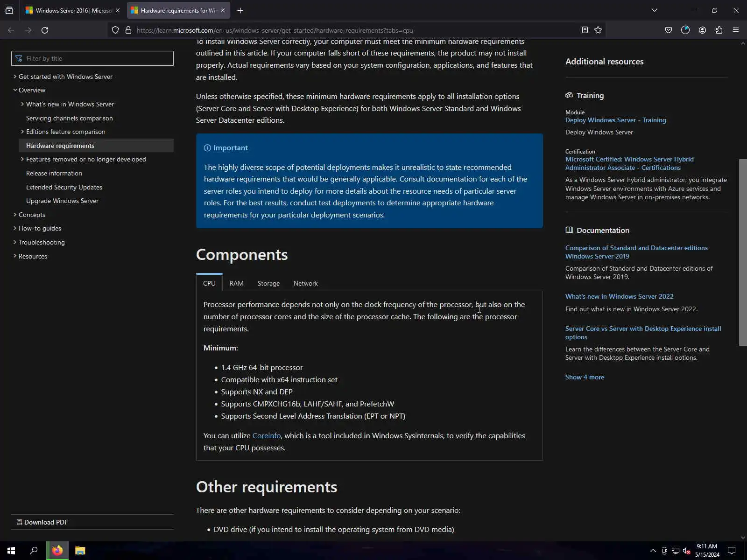Open the volume tray icon
The height and width of the screenshot is (560, 747).
[686, 551]
